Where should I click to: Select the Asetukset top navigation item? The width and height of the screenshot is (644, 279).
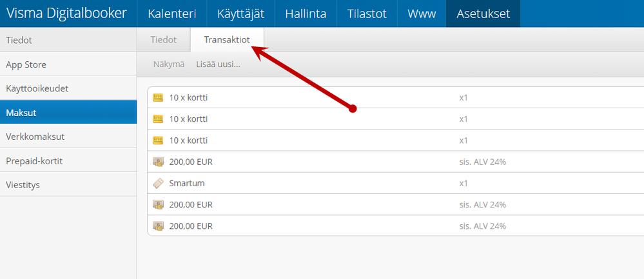click(483, 14)
